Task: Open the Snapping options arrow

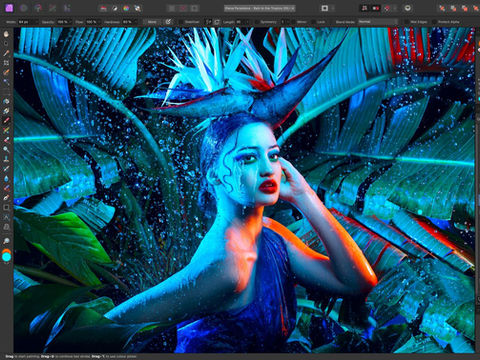Action: point(394,8)
